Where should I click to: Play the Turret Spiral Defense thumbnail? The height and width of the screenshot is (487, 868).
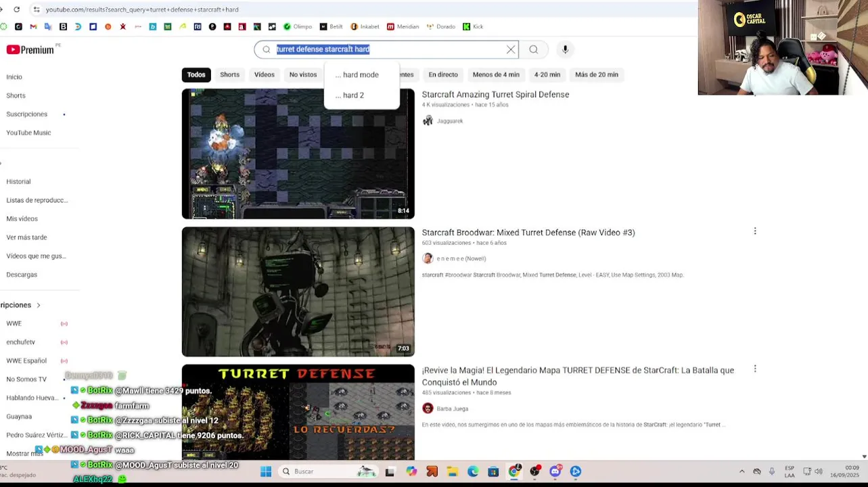point(298,154)
